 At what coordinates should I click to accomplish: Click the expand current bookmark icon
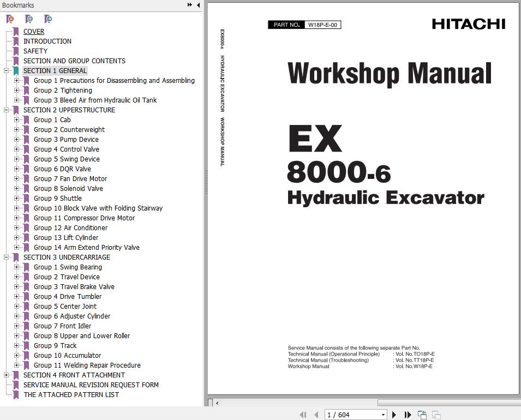48,19
